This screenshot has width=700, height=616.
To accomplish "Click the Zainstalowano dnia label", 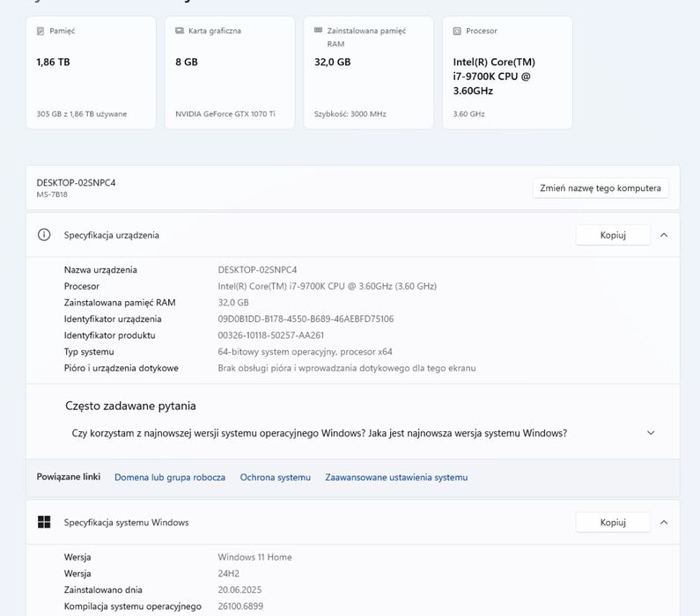I will [x=103, y=590].
